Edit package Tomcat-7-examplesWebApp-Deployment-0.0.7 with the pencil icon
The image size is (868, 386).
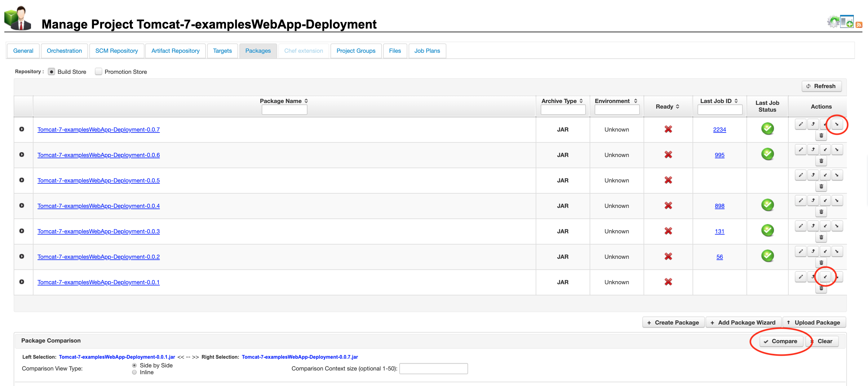tap(801, 124)
